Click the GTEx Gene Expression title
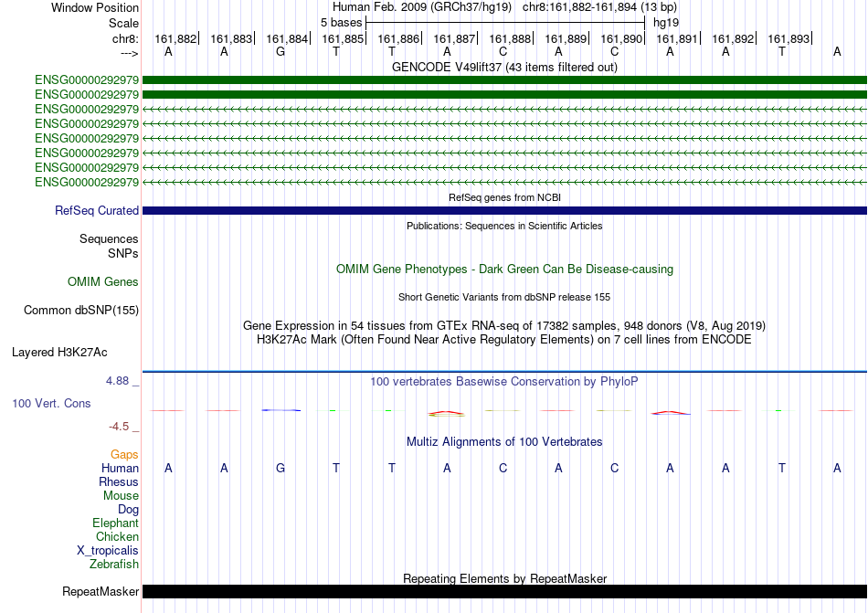The height and width of the screenshot is (613, 868). (x=504, y=325)
